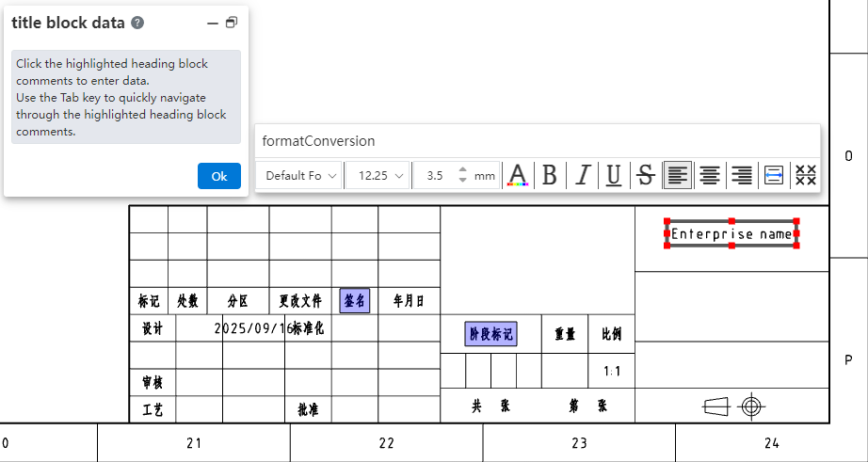The height and width of the screenshot is (462, 868).
Task: Click the help icon beside title block data
Action: click(137, 23)
